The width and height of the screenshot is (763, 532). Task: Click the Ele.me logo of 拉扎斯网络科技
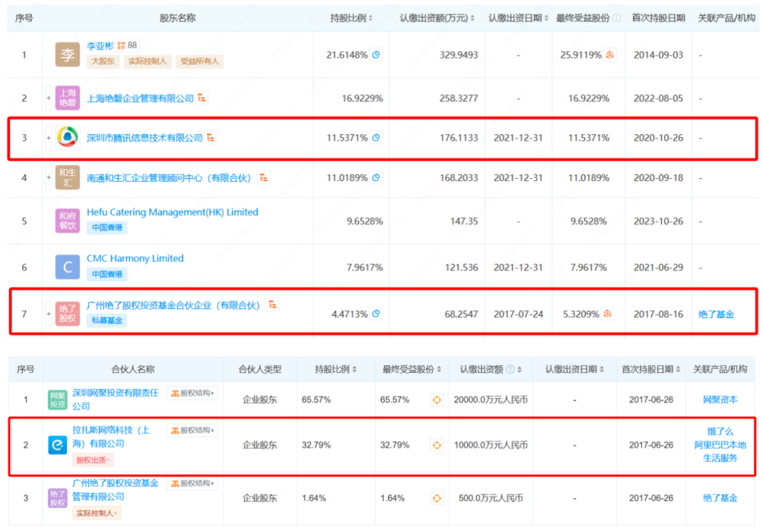click(57, 444)
